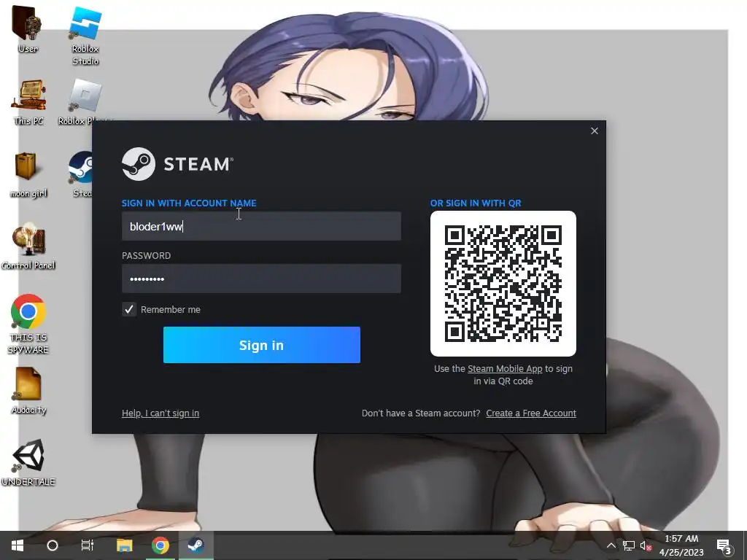Click the Sign in button
This screenshot has width=747, height=560.
262,345
